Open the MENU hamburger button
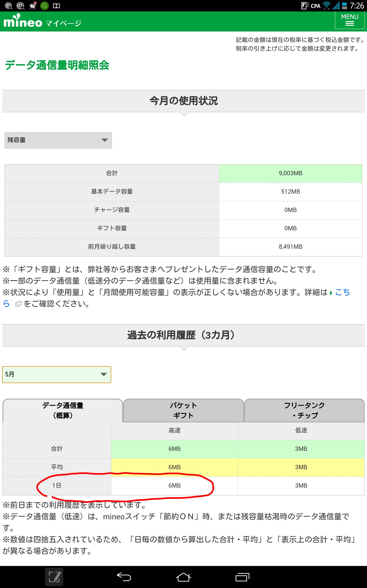 tap(349, 20)
